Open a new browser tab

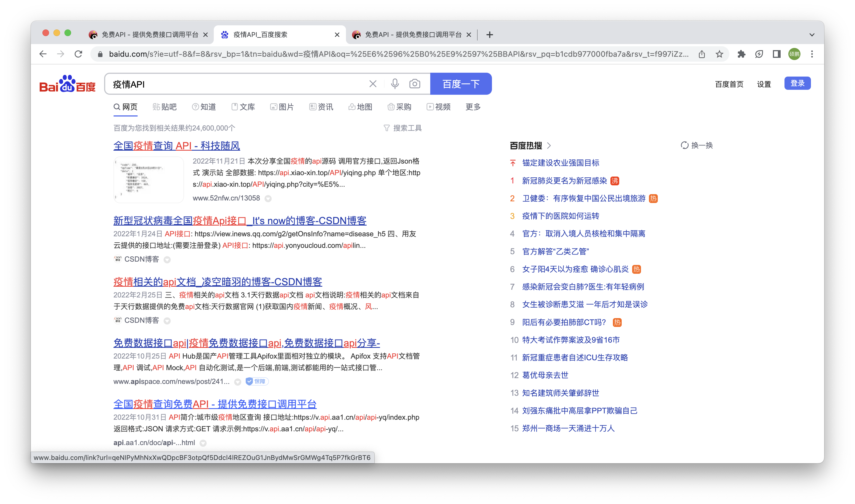click(489, 35)
